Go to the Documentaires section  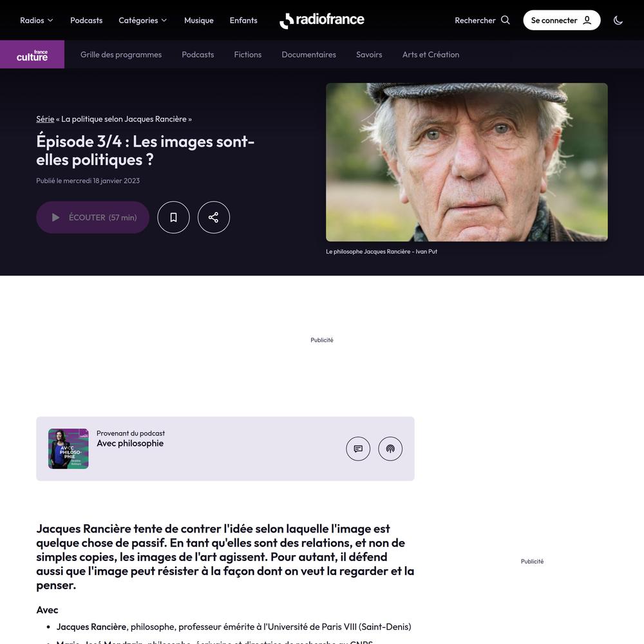click(309, 55)
